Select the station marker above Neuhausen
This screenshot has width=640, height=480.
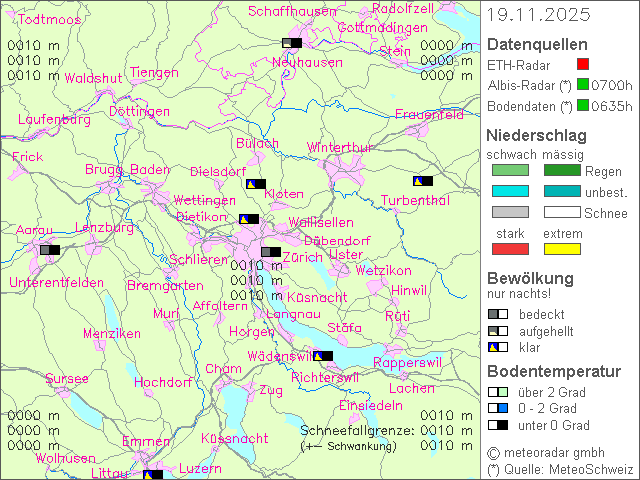point(292,43)
